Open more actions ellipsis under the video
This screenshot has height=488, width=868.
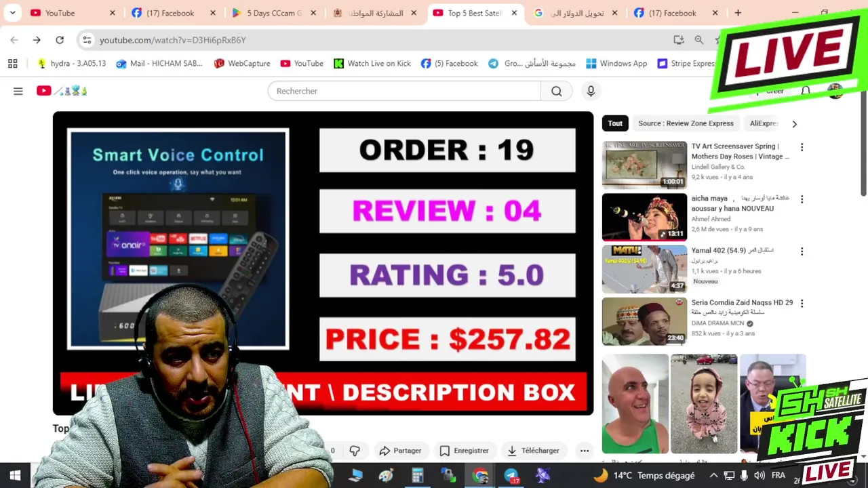pos(584,451)
